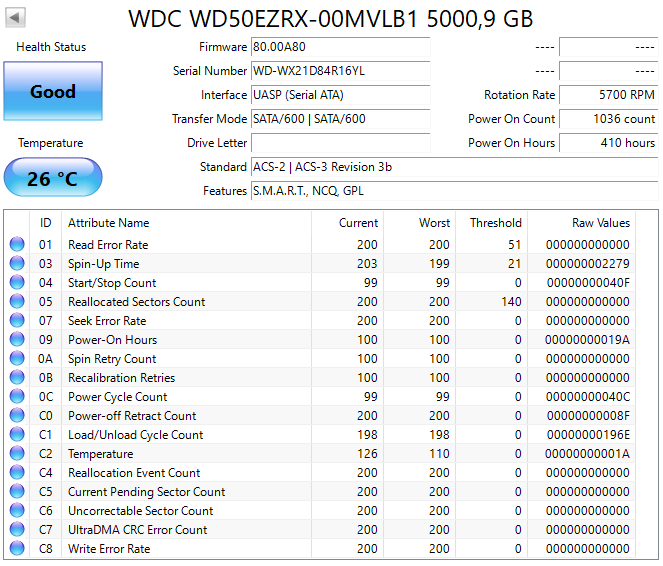Click the status icon for Load/Unload Cycle Count
This screenshot has height=566, width=663.
pyautogui.click(x=17, y=435)
